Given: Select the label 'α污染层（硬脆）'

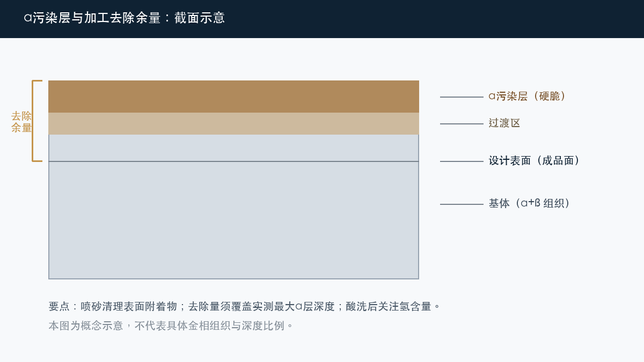Looking at the screenshot, I should click(x=529, y=97).
